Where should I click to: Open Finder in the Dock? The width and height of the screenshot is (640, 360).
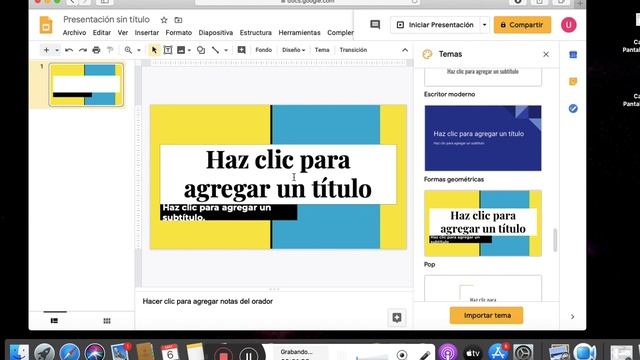tap(19, 352)
